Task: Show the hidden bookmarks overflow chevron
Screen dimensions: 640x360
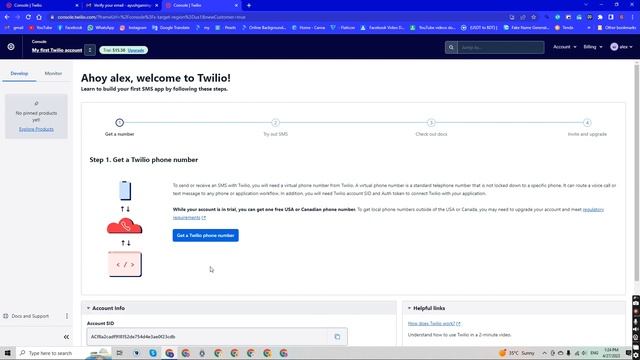Action: click(589, 28)
